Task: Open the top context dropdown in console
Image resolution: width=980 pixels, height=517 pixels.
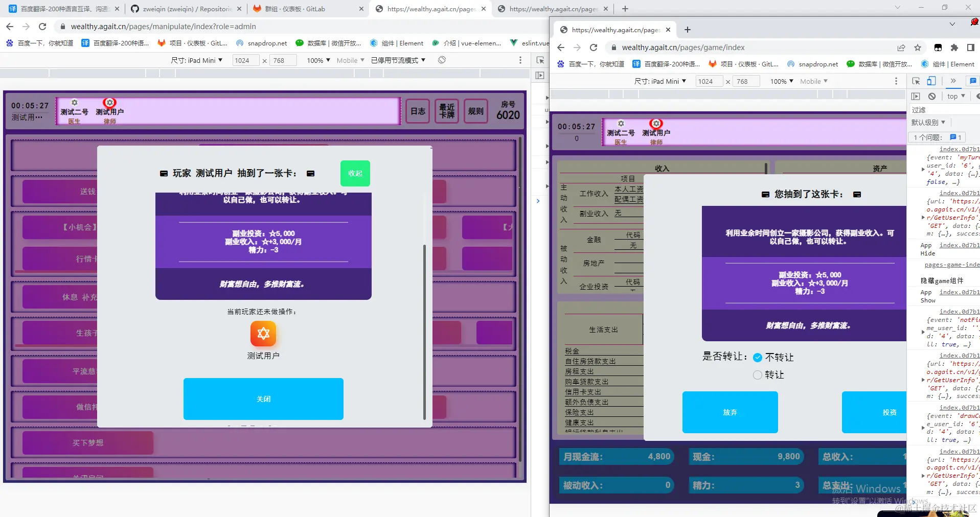Action: coord(956,96)
